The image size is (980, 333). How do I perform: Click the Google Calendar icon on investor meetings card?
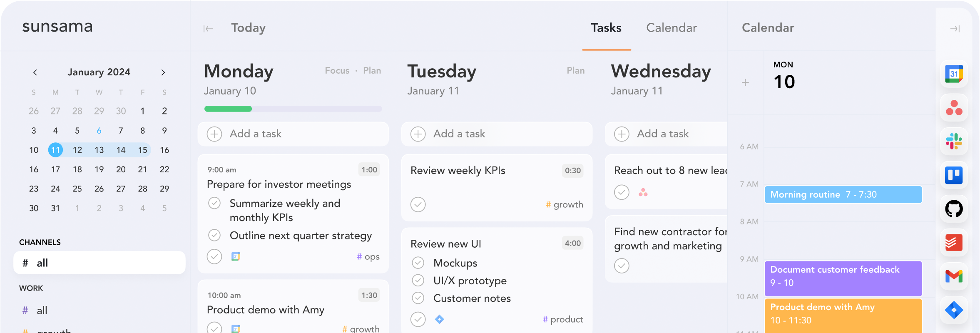click(x=236, y=257)
